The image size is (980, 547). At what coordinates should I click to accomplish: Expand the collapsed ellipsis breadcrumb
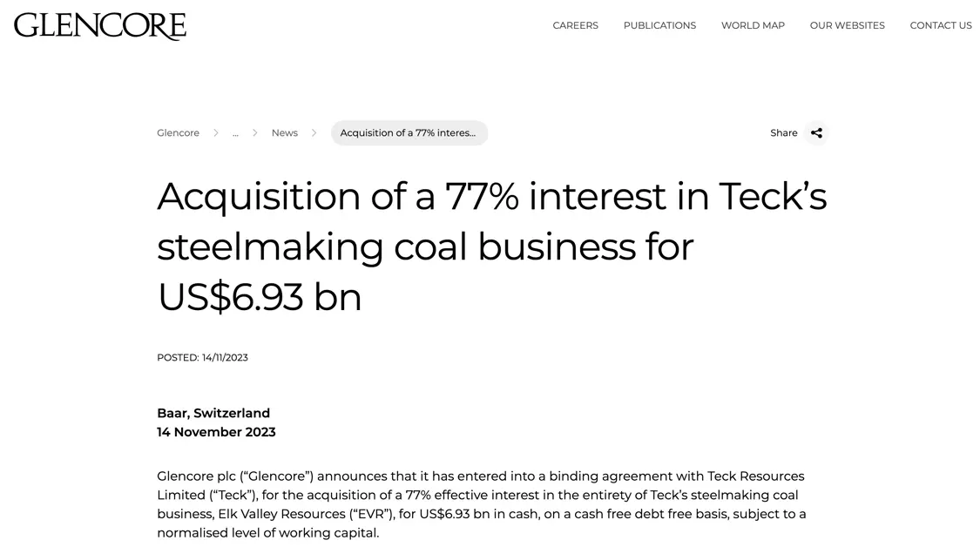click(235, 133)
